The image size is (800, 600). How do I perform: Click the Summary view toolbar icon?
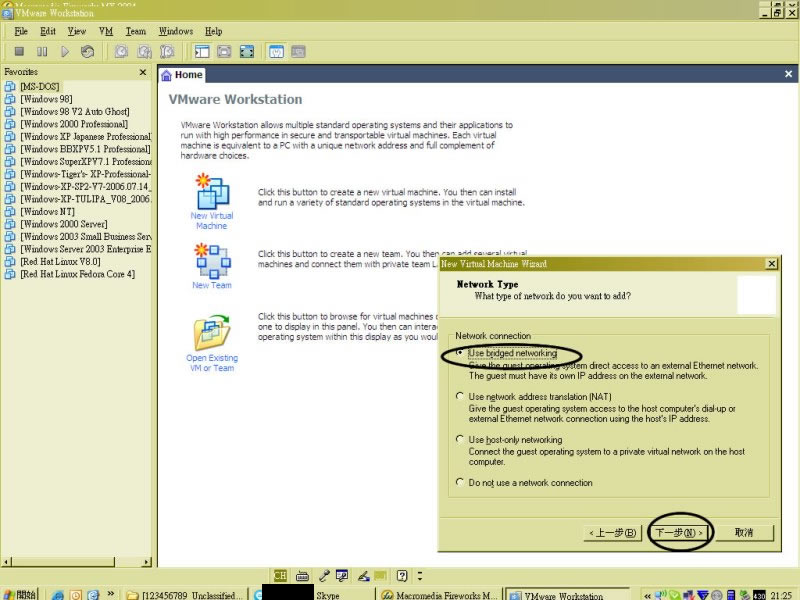tap(277, 52)
